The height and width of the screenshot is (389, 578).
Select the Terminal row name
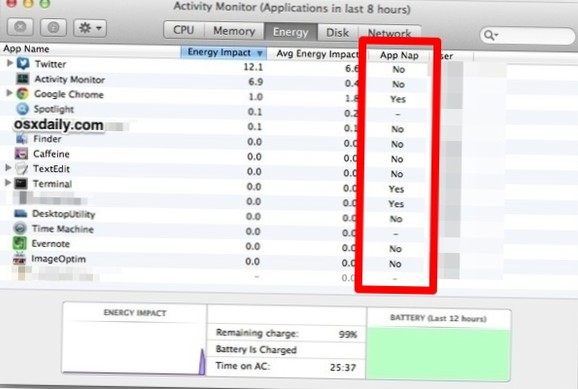(52, 184)
